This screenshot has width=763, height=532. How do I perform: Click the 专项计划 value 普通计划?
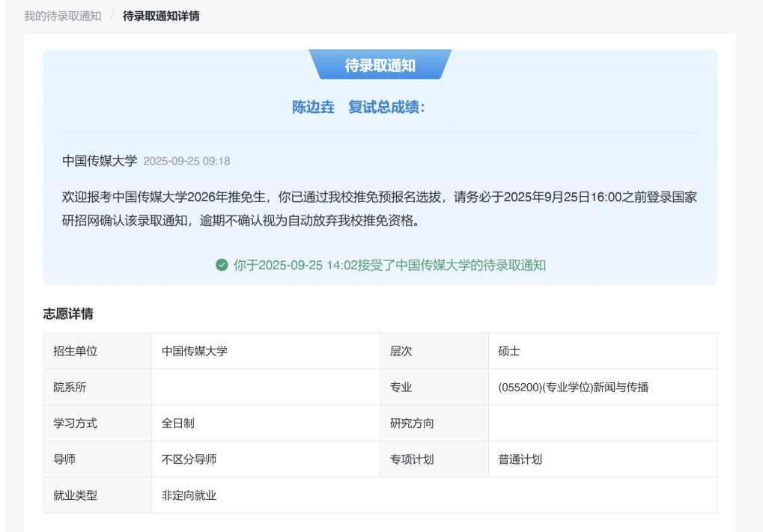click(520, 459)
